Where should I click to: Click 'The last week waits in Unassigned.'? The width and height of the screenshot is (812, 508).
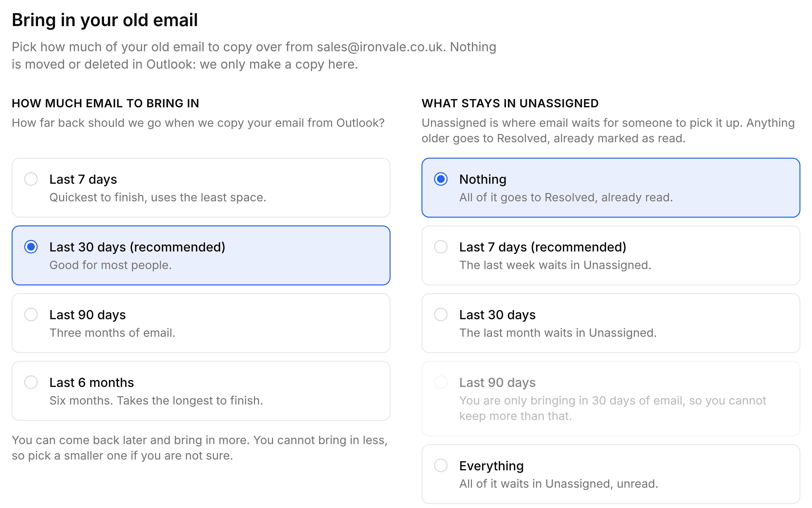pos(555,265)
